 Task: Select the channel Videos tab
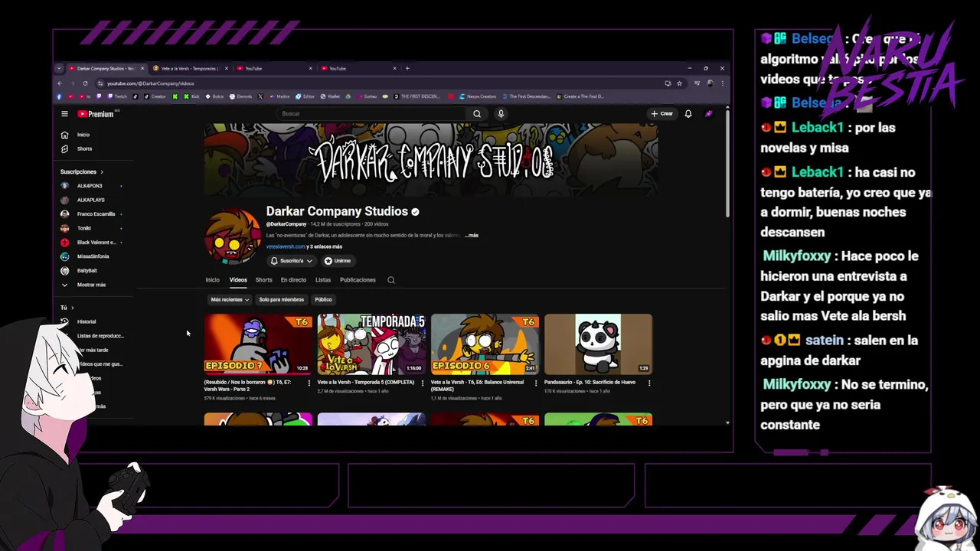pyautogui.click(x=238, y=280)
